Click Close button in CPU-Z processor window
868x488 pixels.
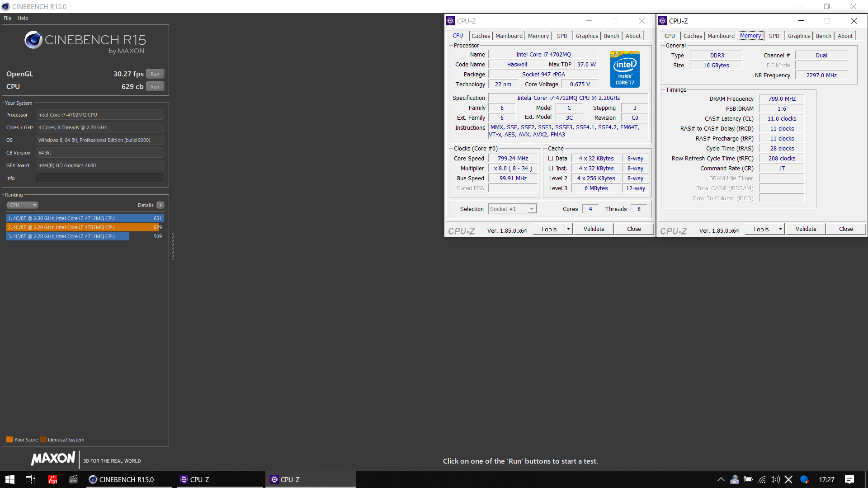click(x=634, y=229)
